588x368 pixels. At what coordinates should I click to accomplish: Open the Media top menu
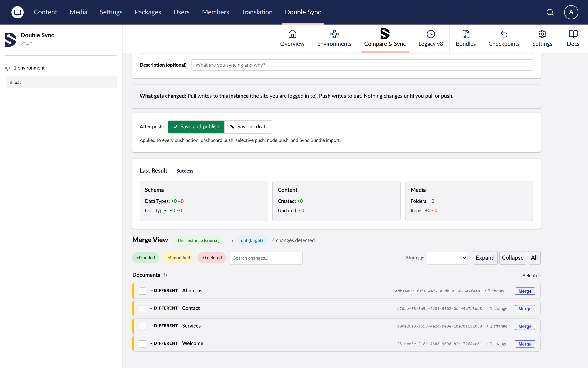click(78, 12)
